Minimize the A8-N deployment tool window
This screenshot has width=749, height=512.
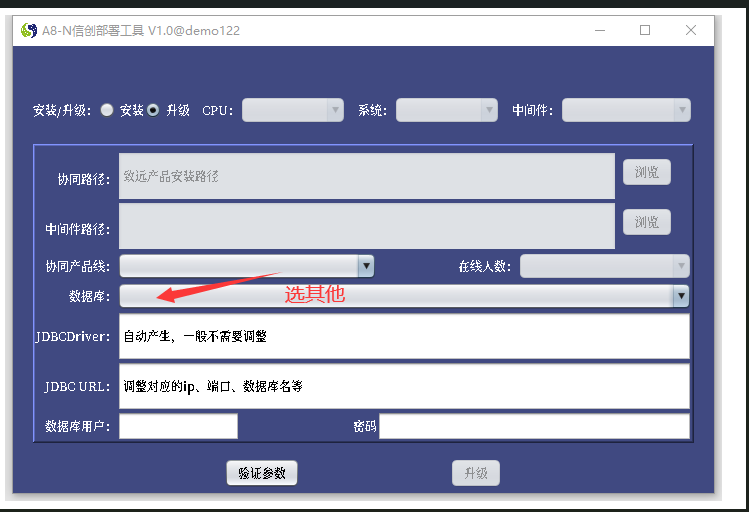600,31
